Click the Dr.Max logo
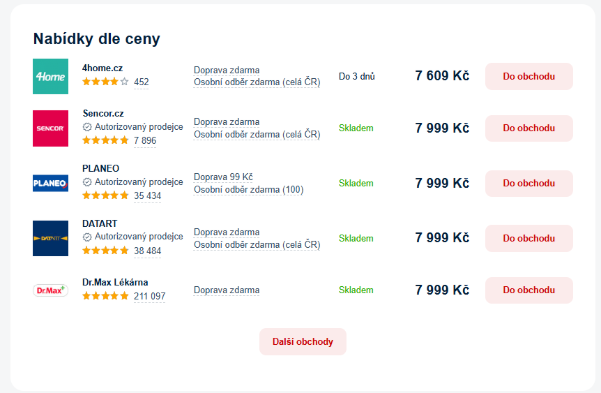The height and width of the screenshot is (393, 601). coord(51,290)
